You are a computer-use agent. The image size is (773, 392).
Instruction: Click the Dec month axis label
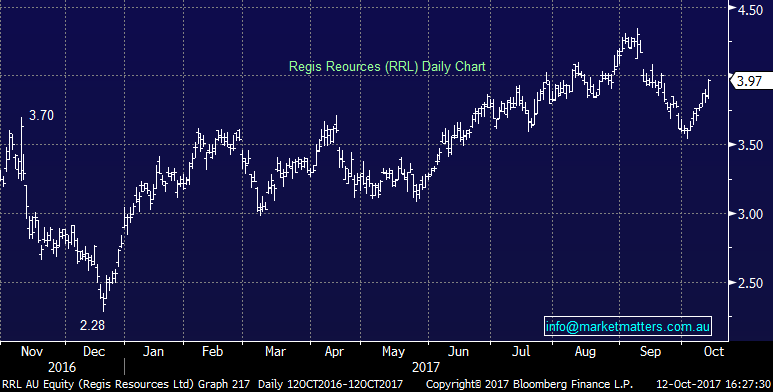click(94, 352)
